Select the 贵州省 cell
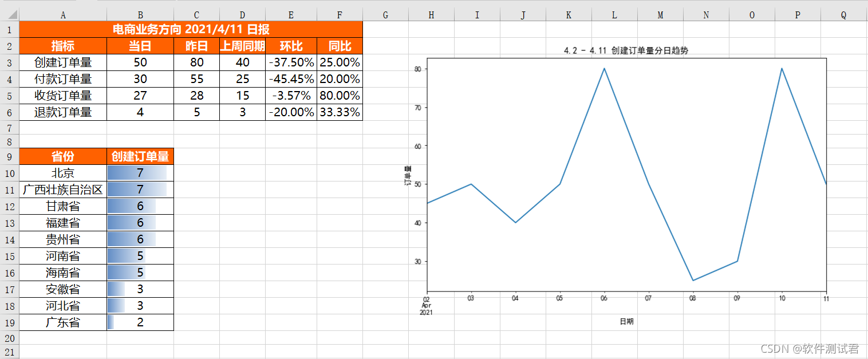The height and width of the screenshot is (359, 868). tap(63, 239)
